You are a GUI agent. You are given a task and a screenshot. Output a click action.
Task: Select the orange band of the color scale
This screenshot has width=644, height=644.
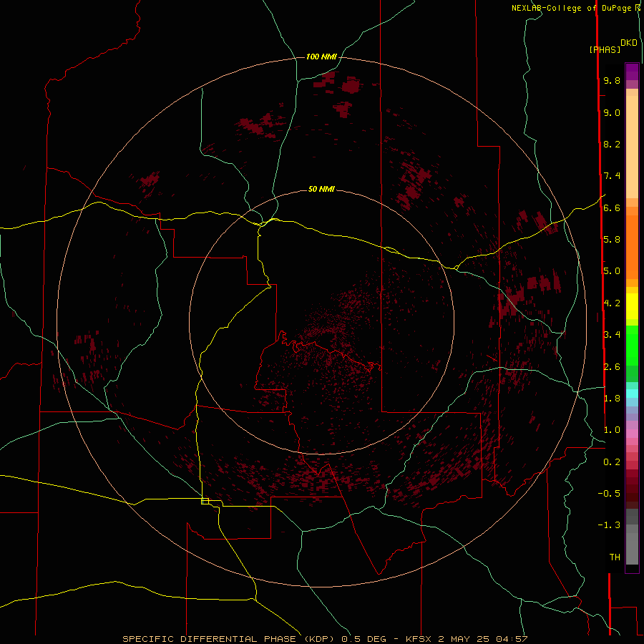pos(632,246)
